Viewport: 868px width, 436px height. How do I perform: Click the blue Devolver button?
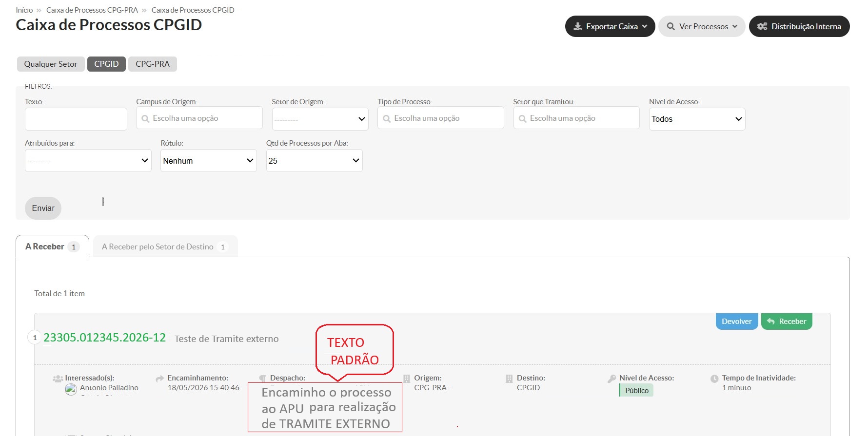[736, 322]
